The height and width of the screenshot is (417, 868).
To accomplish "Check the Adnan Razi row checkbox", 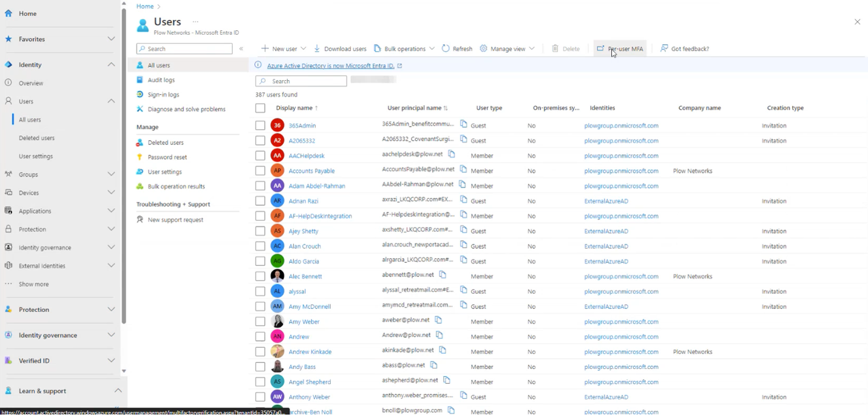I will click(x=260, y=201).
